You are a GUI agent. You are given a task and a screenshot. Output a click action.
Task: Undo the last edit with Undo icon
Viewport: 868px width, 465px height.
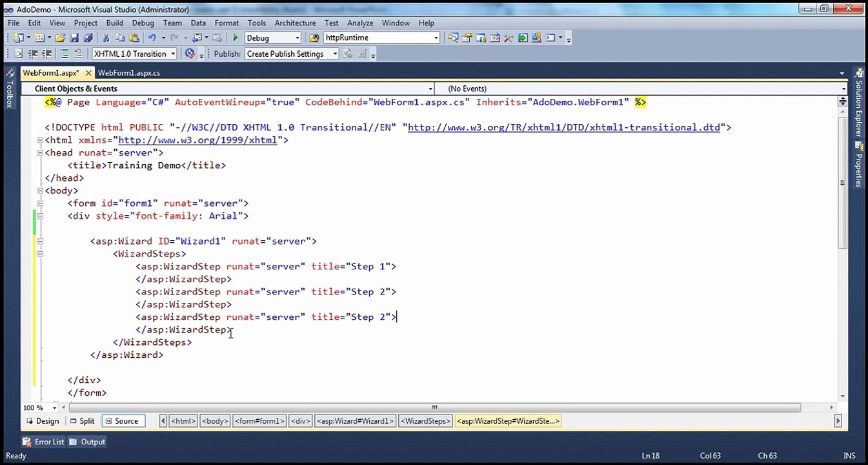tap(152, 38)
